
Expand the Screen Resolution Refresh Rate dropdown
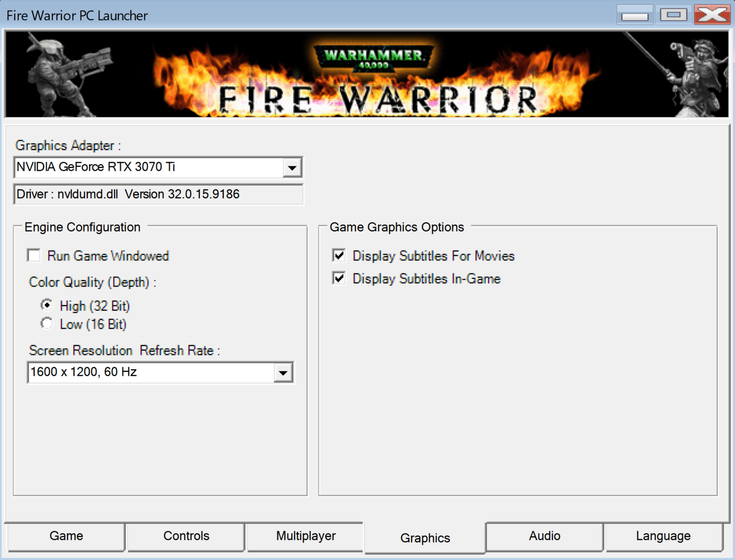(283, 373)
